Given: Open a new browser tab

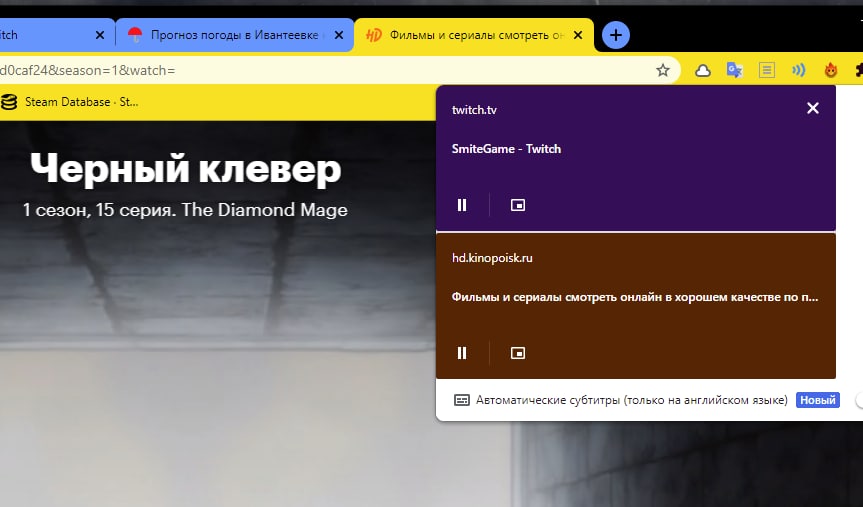Looking at the screenshot, I should tap(615, 35).
